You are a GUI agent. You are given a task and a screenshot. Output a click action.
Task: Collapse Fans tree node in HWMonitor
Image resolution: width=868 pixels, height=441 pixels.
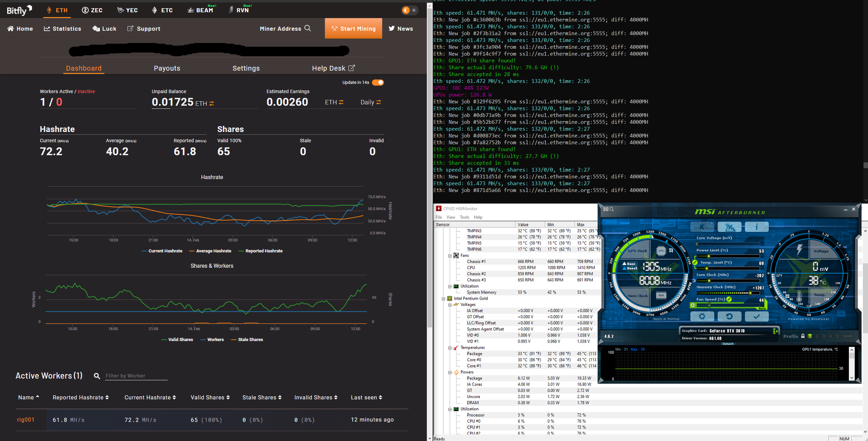[x=450, y=256]
